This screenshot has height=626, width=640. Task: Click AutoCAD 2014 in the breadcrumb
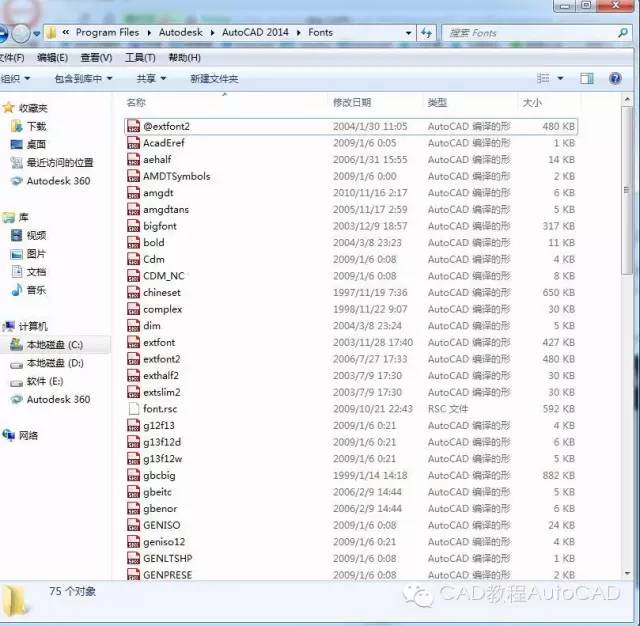pyautogui.click(x=255, y=32)
